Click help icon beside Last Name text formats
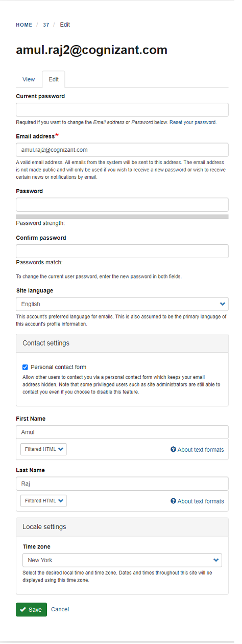 point(173,501)
